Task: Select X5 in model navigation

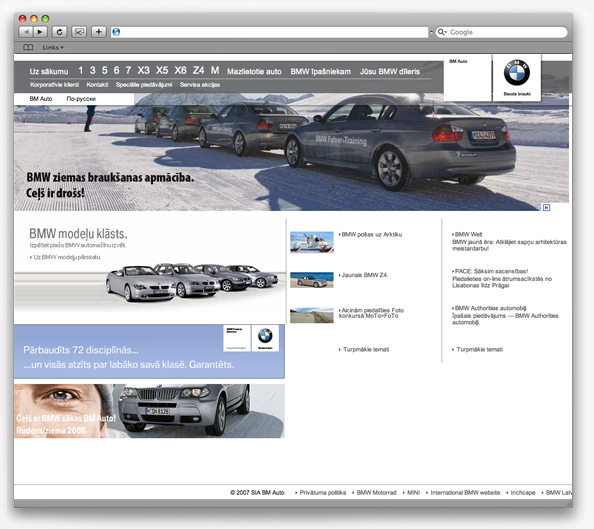Action: click(162, 70)
